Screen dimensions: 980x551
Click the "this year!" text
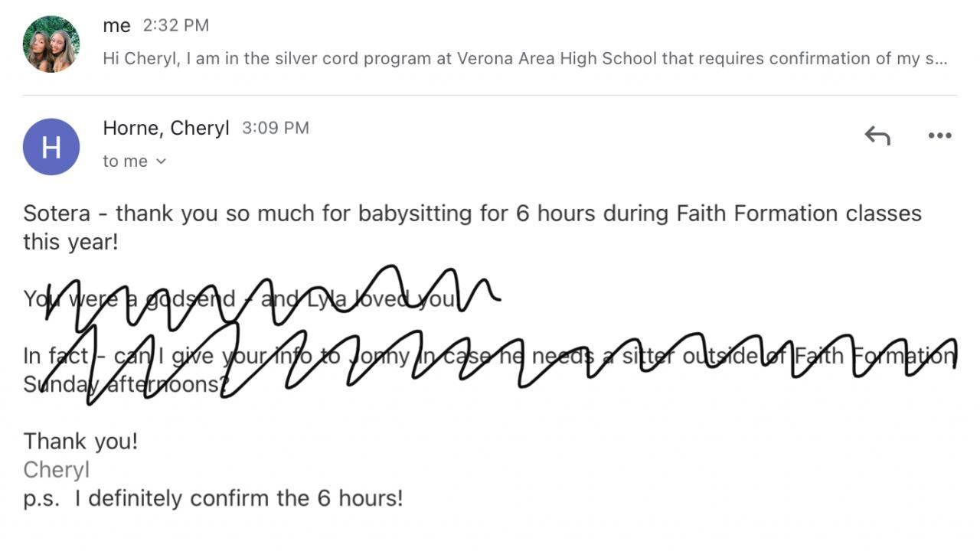pos(70,242)
